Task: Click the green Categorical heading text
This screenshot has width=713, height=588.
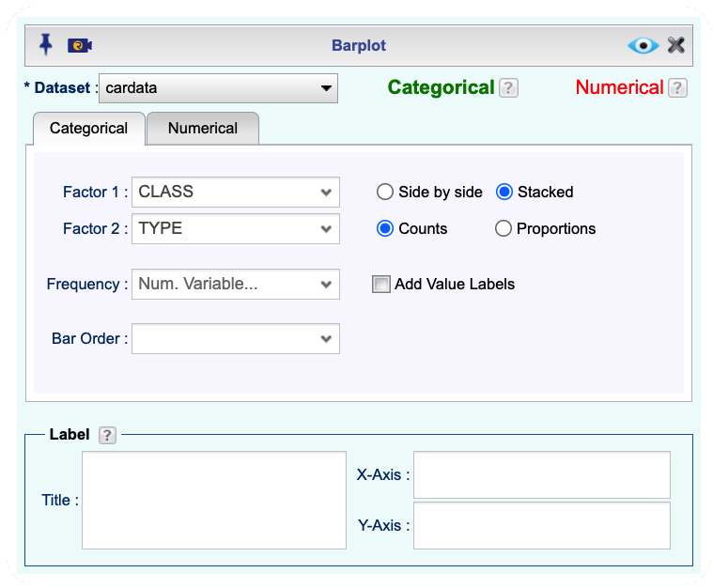Action: (441, 87)
